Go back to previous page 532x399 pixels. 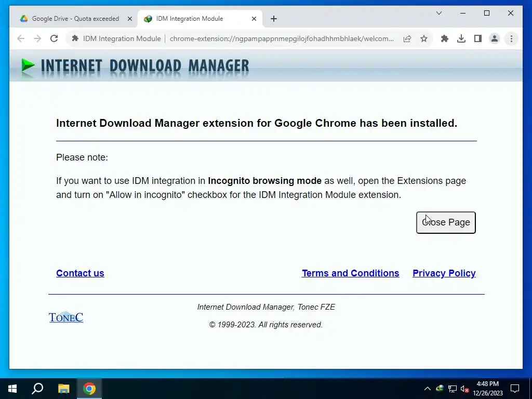coord(21,38)
